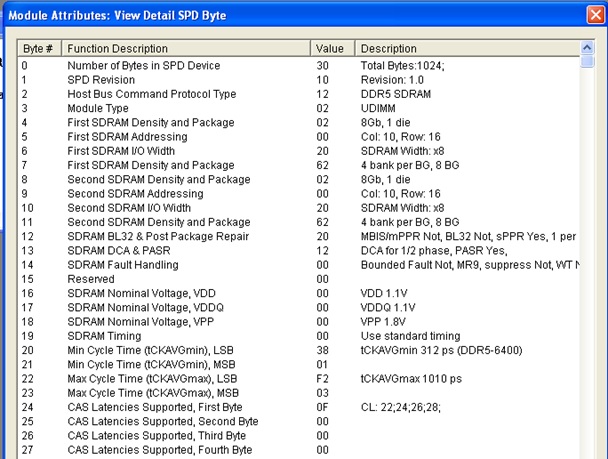Click description 'DCA for 1/2 phase, PASR Yes,'
The width and height of the screenshot is (608, 459).
click(434, 250)
